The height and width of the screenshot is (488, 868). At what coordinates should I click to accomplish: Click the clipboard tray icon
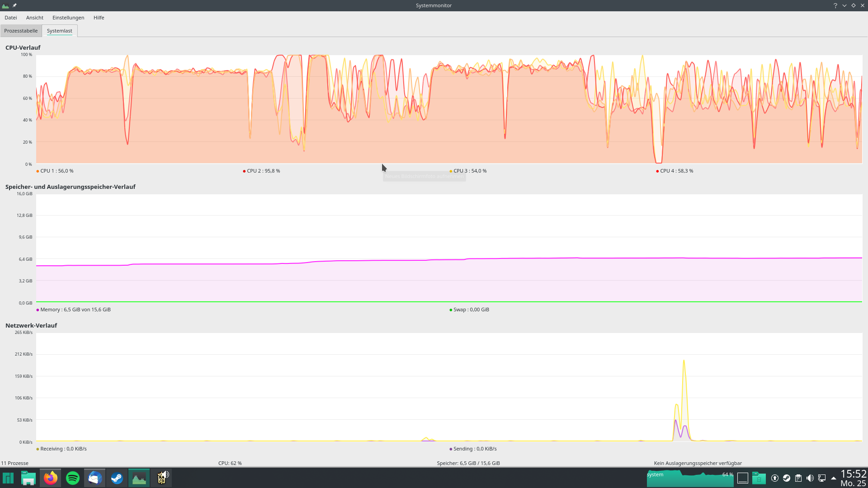[798, 478]
